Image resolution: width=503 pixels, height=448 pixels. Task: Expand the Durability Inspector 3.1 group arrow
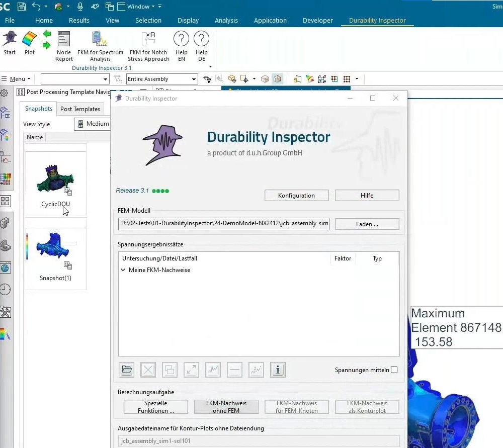(x=210, y=67)
